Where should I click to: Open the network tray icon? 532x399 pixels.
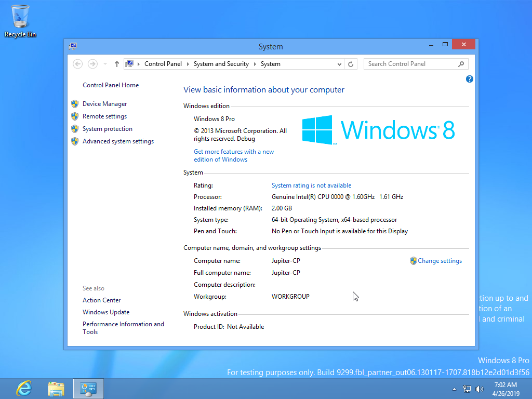[467, 389]
